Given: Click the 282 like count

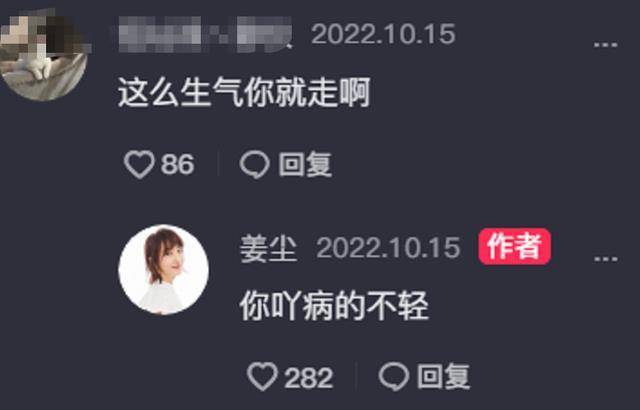Looking at the screenshot, I should 309,378.
